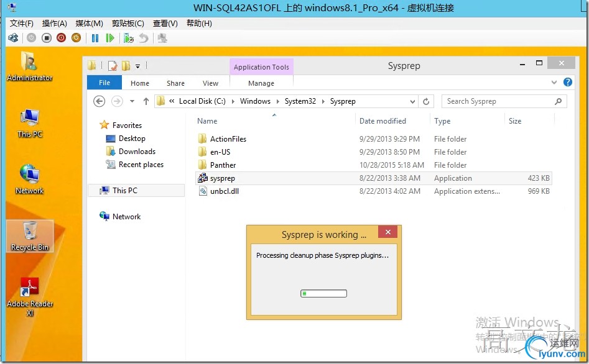Select the Network desktop icon
The height and width of the screenshot is (364, 589).
tap(29, 180)
